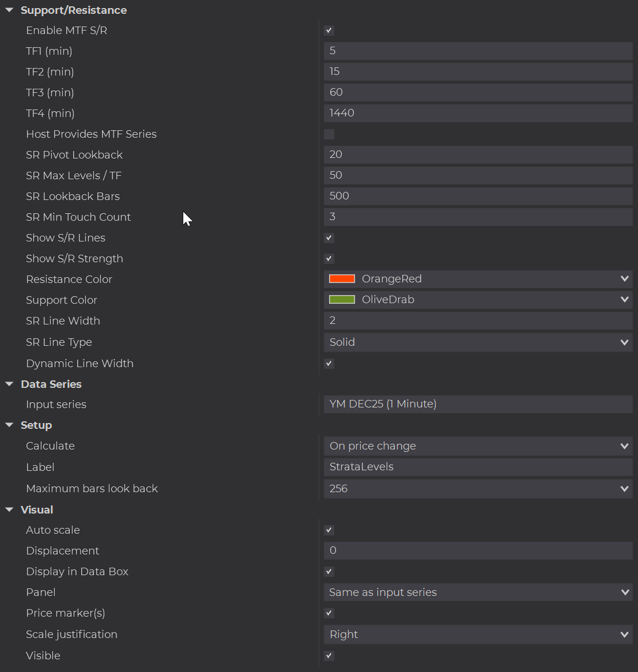The image size is (638, 672).
Task: Collapse the Setup section arrow
Action: [9, 425]
